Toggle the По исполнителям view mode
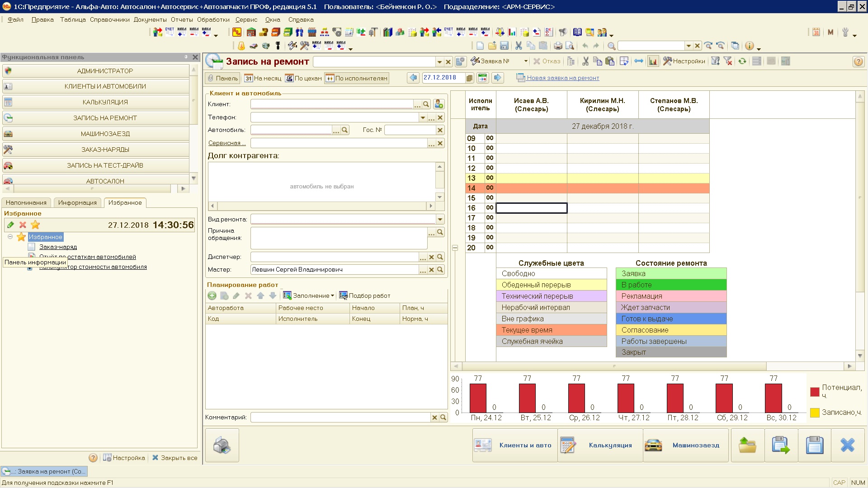868x488 pixels. (x=357, y=78)
